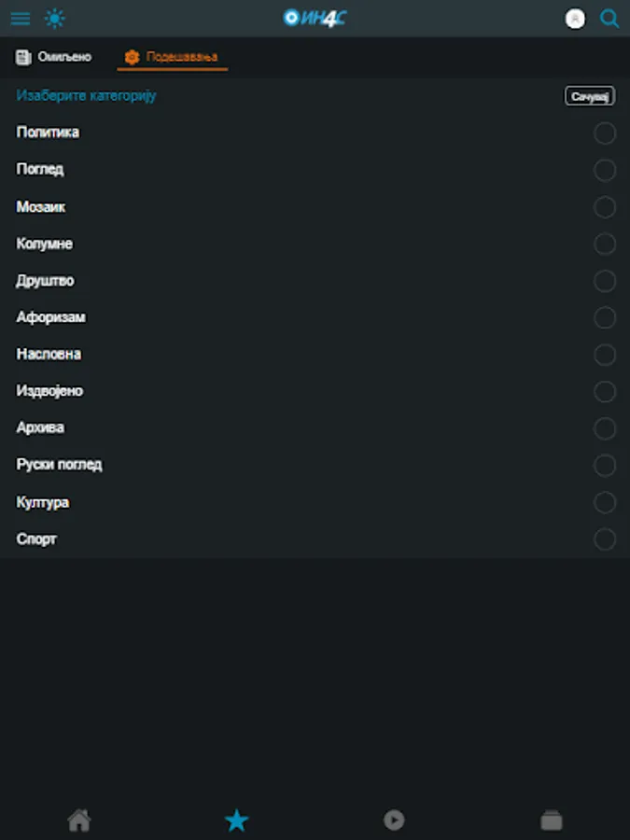Image resolution: width=630 pixels, height=840 pixels.
Task: Select the Руски поглед radio button
Action: [605, 466]
